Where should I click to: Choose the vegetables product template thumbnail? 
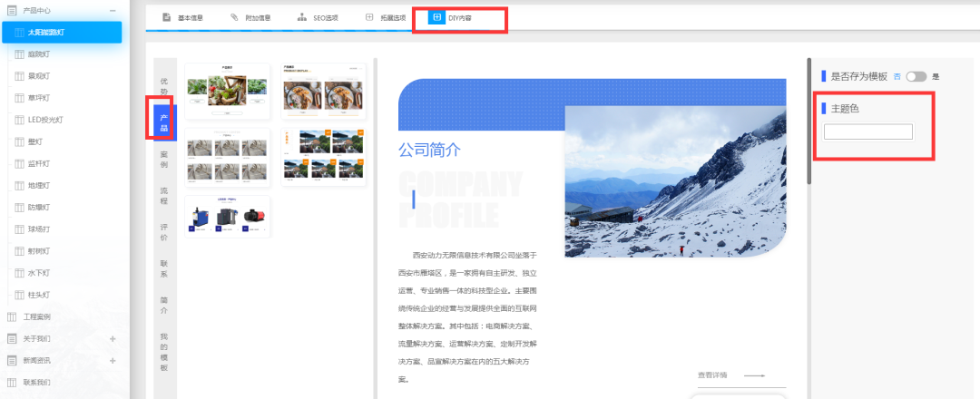[x=227, y=91]
